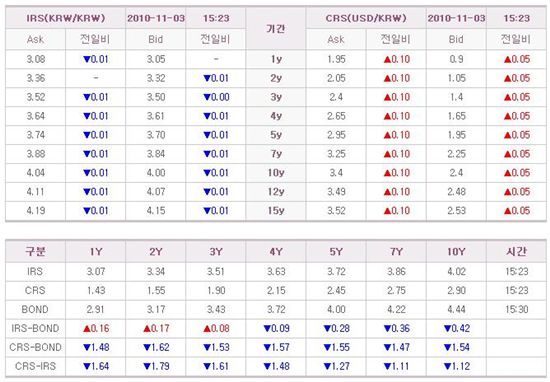550x382 pixels.
Task: Select IRS Ask value 3.08
Action: [x=36, y=59]
